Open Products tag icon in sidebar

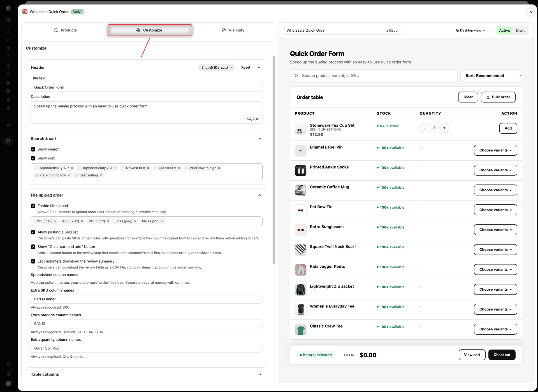coord(8,49)
